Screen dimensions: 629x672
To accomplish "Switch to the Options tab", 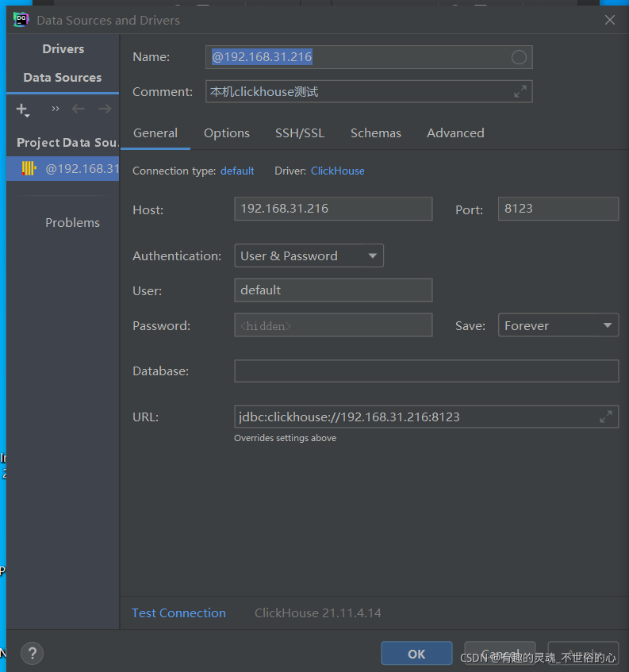I will coord(227,133).
